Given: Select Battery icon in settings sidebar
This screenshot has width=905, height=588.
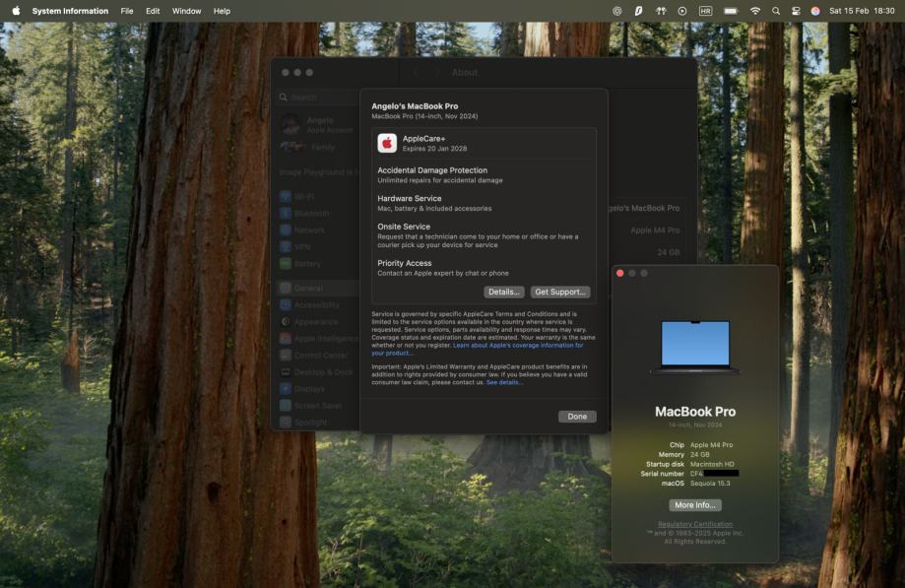Looking at the screenshot, I should click(x=286, y=264).
